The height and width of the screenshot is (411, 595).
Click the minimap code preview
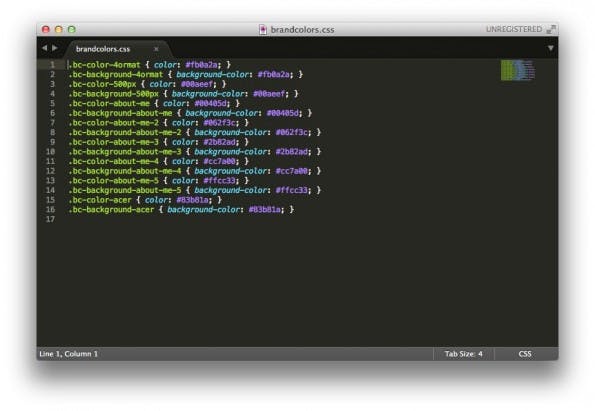tap(518, 70)
